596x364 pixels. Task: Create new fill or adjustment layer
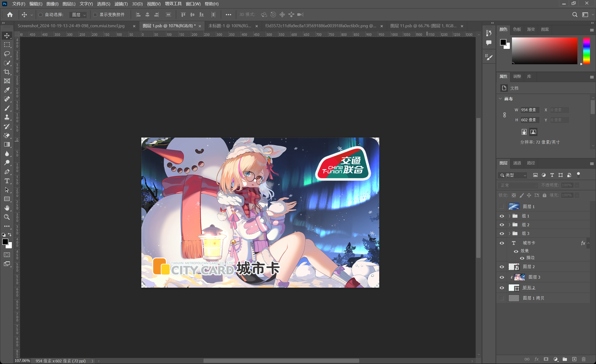tap(555, 359)
